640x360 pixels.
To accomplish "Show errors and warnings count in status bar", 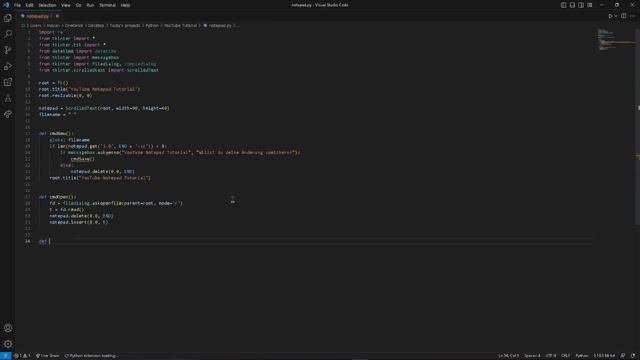I will tap(22, 356).
